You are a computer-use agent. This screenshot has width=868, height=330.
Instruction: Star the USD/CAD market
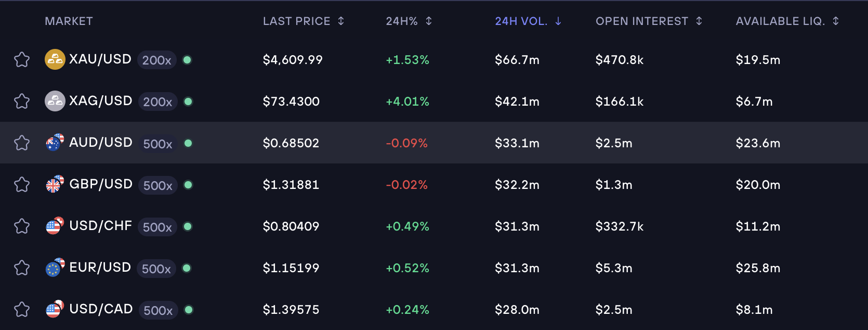click(x=22, y=309)
